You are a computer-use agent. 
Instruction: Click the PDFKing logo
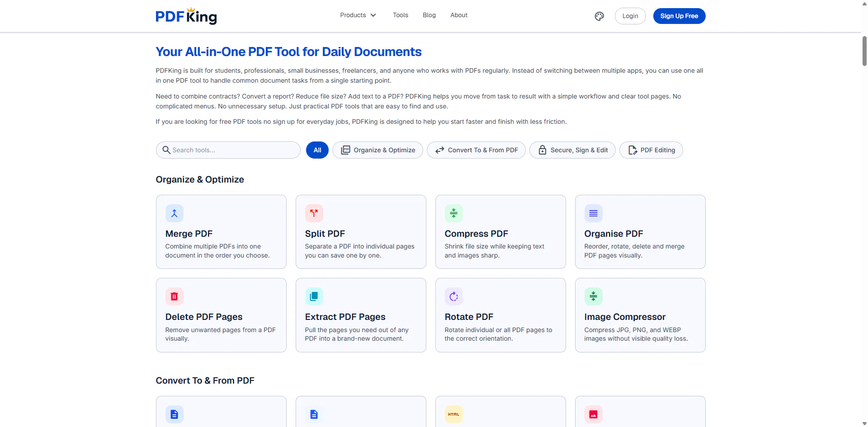click(x=186, y=16)
